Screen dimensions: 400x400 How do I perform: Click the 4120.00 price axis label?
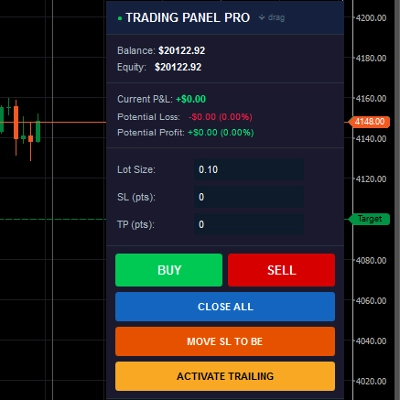[371, 179]
